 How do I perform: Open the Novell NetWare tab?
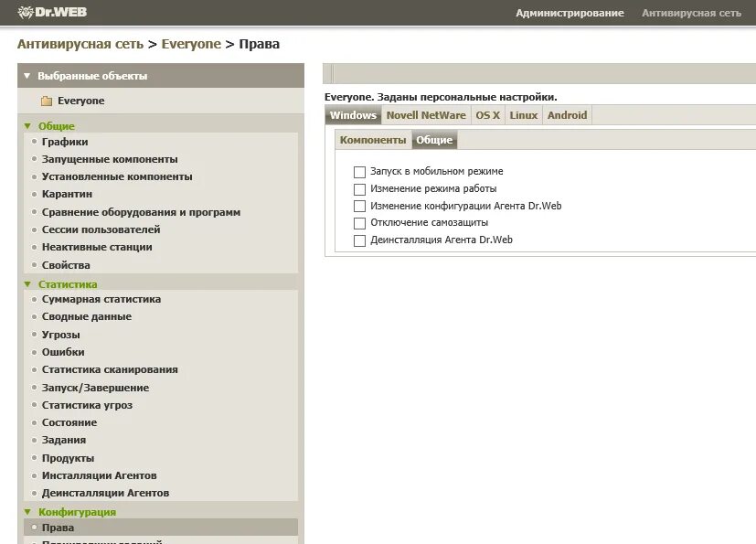(426, 115)
